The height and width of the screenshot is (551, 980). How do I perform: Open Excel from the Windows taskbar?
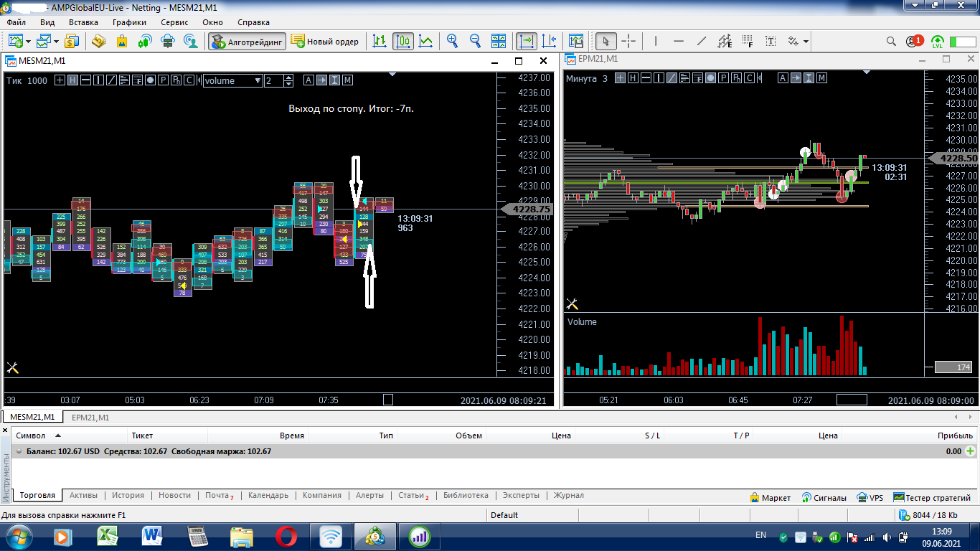click(108, 535)
